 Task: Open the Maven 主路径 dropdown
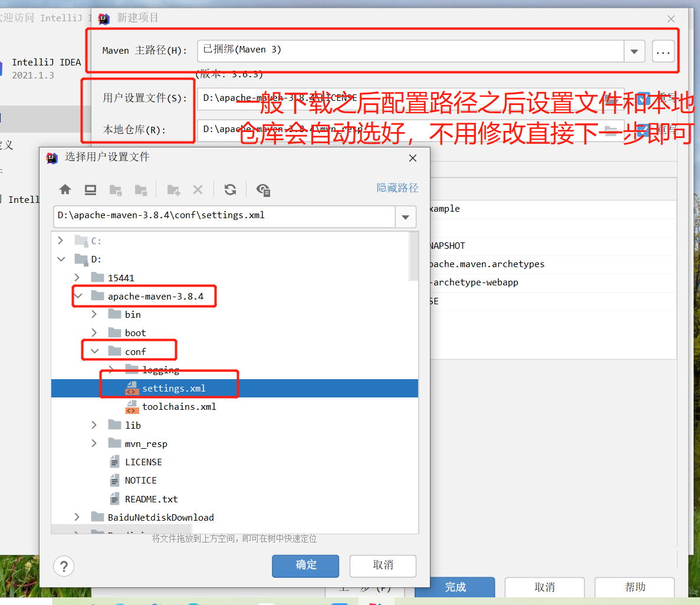(634, 51)
